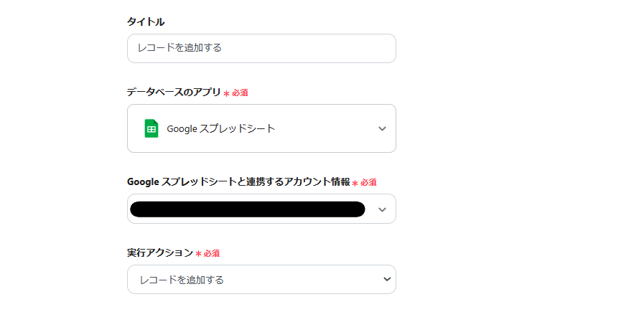
Task: Open the account info dropdown chevron
Action: (382, 209)
